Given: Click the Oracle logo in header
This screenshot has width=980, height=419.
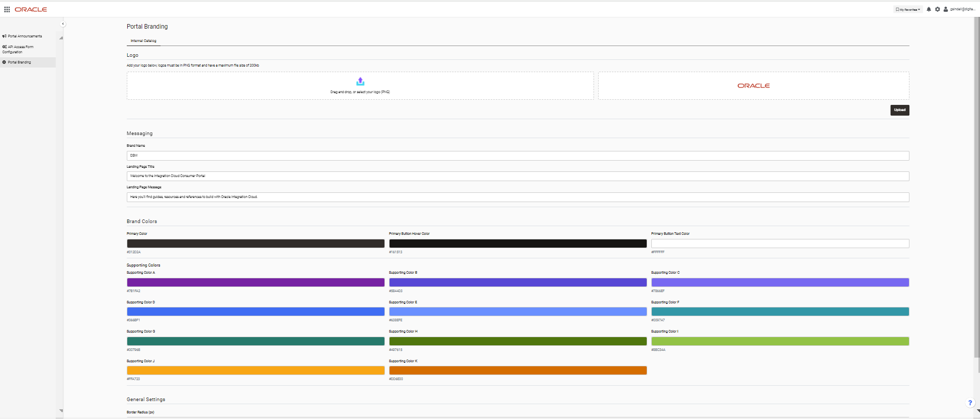Looking at the screenshot, I should [x=31, y=9].
